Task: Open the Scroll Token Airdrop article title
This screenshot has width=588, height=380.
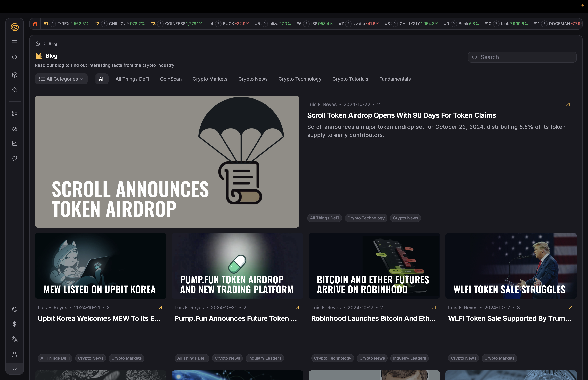Action: [x=401, y=115]
